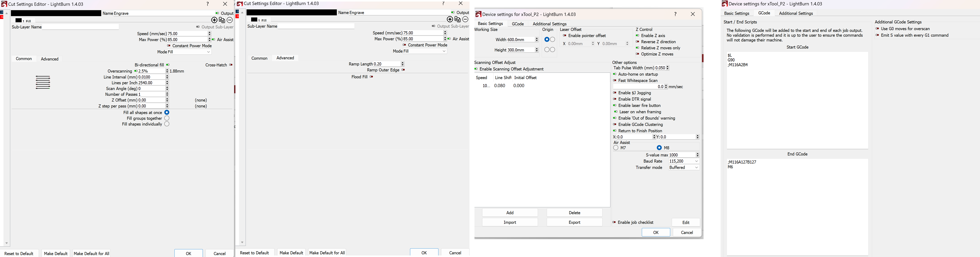Click copy sub-layer icon in leftmost editor

coord(222,20)
